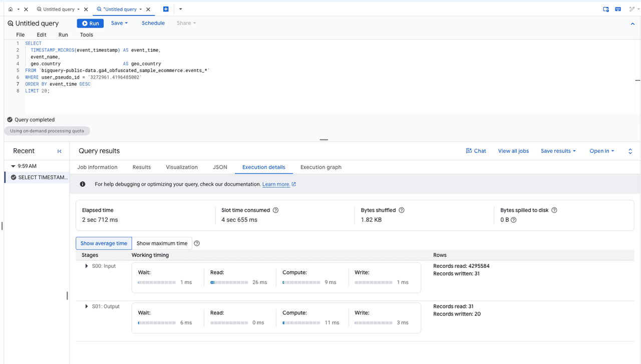Open the Edit menu
641x364 pixels.
[42, 35]
